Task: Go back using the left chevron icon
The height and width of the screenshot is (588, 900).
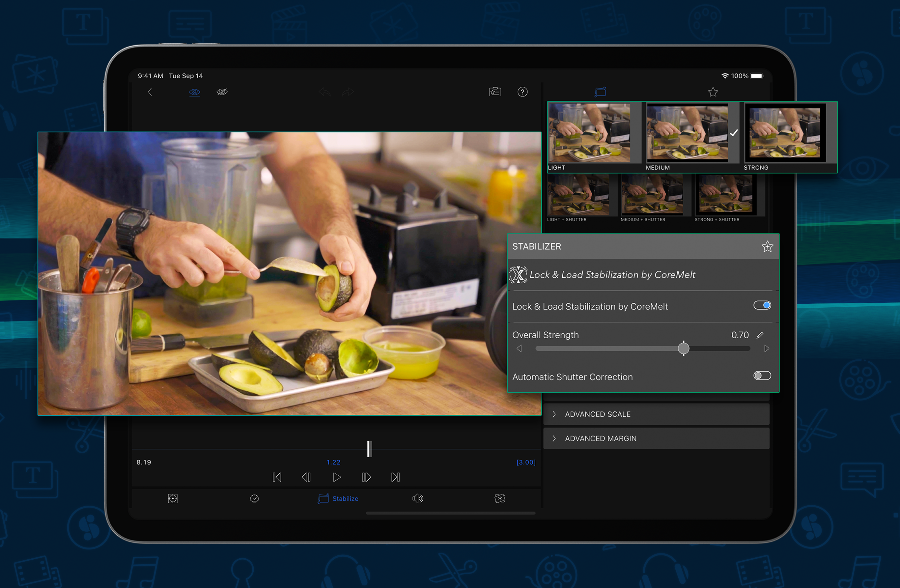Action: [x=150, y=92]
